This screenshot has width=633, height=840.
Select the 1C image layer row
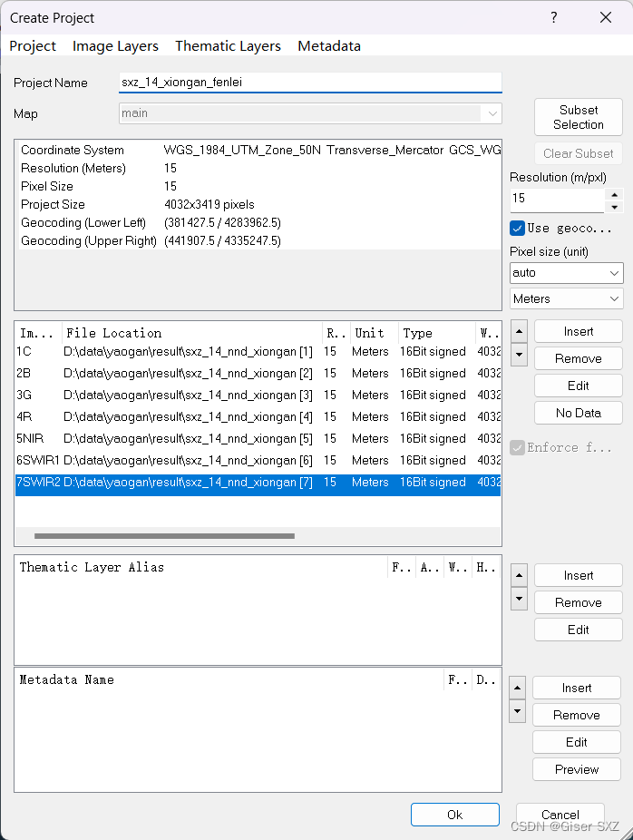(x=258, y=351)
